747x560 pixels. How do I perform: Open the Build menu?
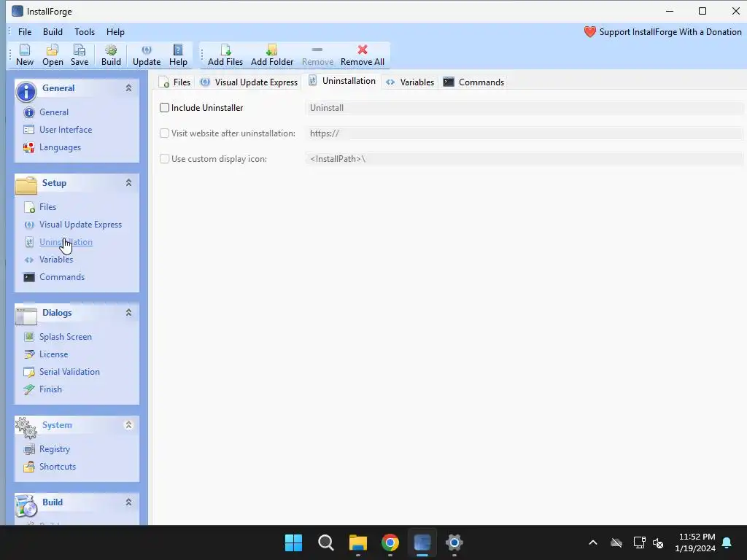click(53, 32)
